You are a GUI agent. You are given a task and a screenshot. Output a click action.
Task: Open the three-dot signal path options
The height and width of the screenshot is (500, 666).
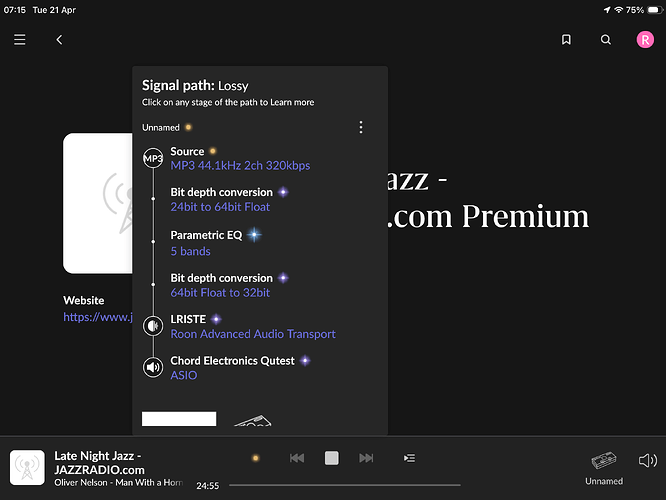click(x=361, y=127)
